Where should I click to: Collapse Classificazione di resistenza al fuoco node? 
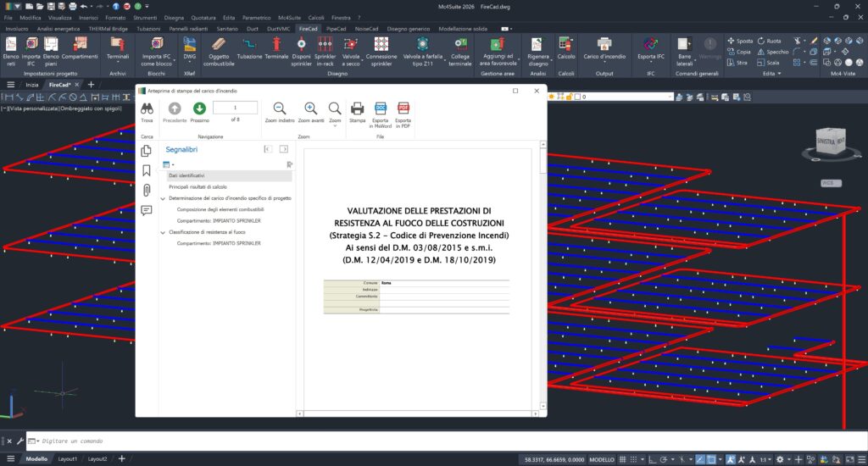click(163, 232)
